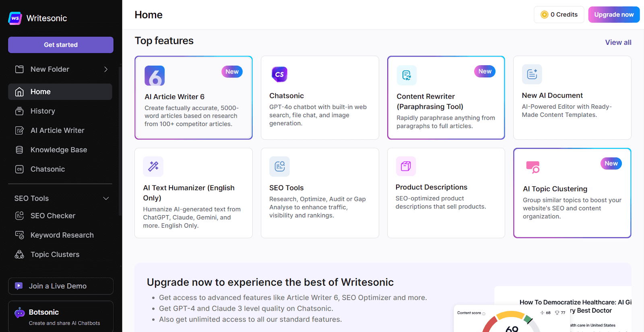The image size is (644, 332).
Task: Click the SEO Tools card icon
Action: click(279, 166)
